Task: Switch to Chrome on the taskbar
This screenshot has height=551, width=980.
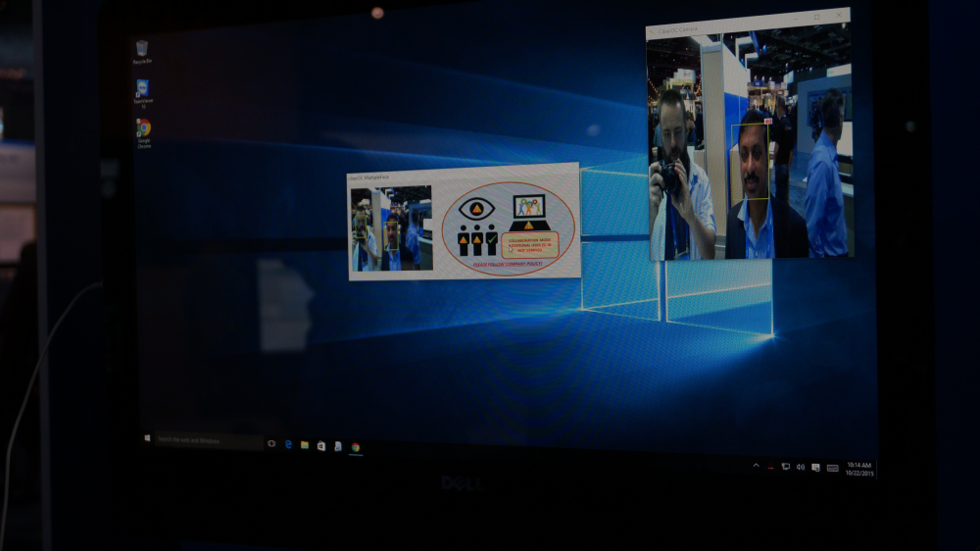Action: click(x=355, y=447)
